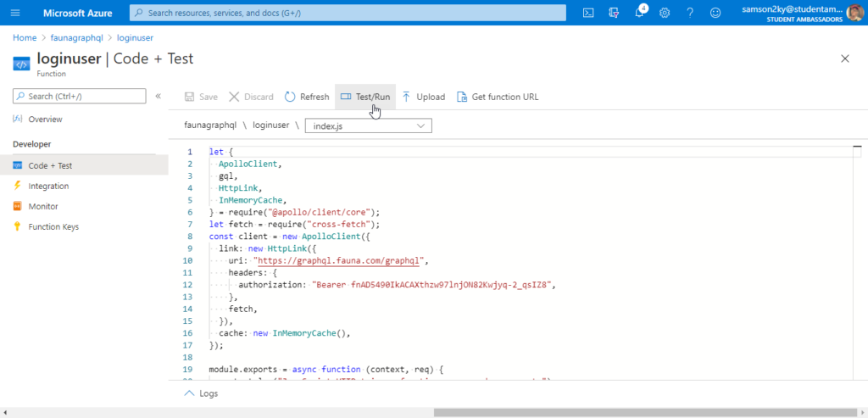
Task: Click the Function Keys key icon
Action: pyautogui.click(x=17, y=226)
